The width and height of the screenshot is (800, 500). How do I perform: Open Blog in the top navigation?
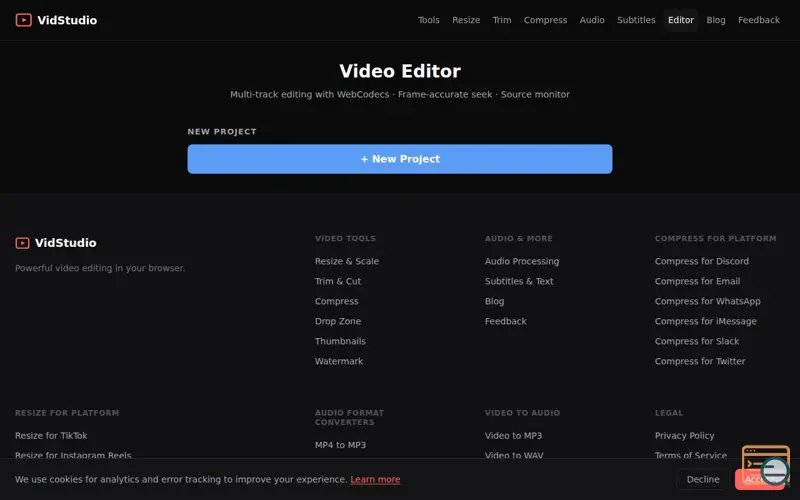(715, 20)
